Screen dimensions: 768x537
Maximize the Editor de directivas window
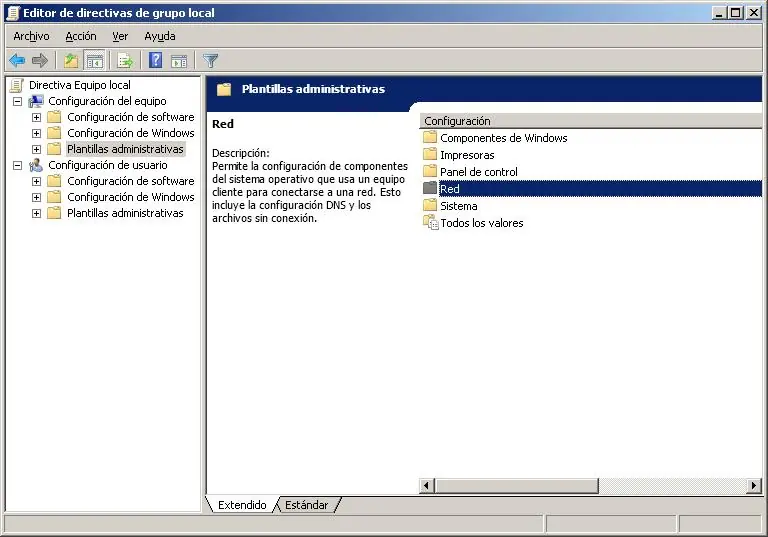coord(736,13)
